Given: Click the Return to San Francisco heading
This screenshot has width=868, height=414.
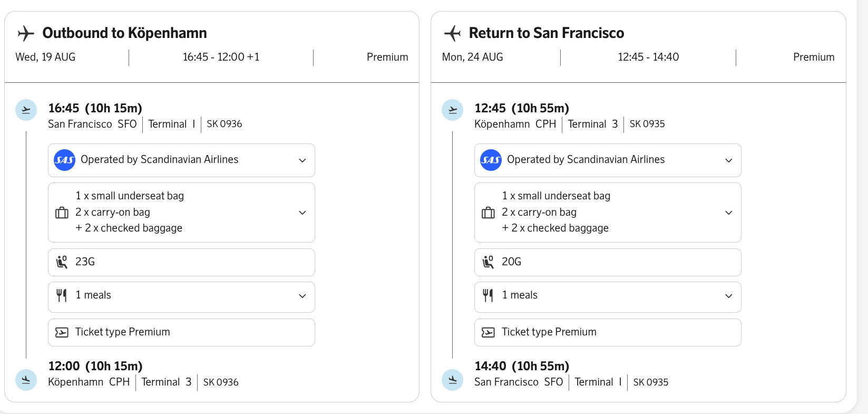Looking at the screenshot, I should coord(547,33).
